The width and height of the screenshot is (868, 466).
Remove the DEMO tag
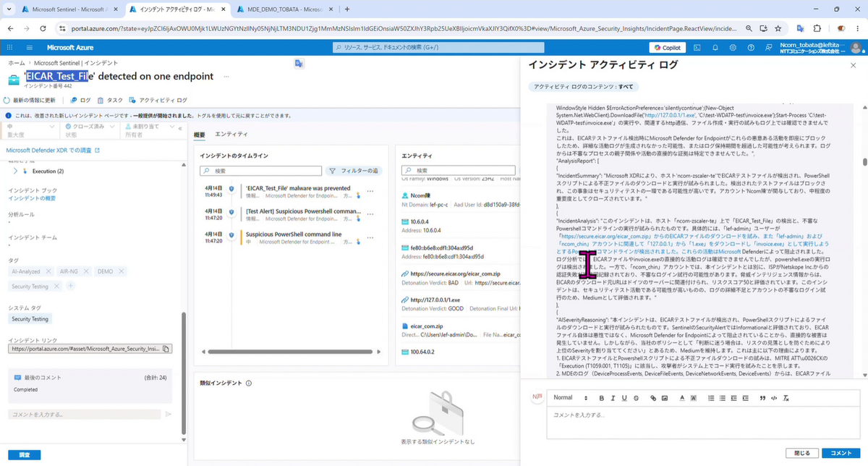coord(122,271)
